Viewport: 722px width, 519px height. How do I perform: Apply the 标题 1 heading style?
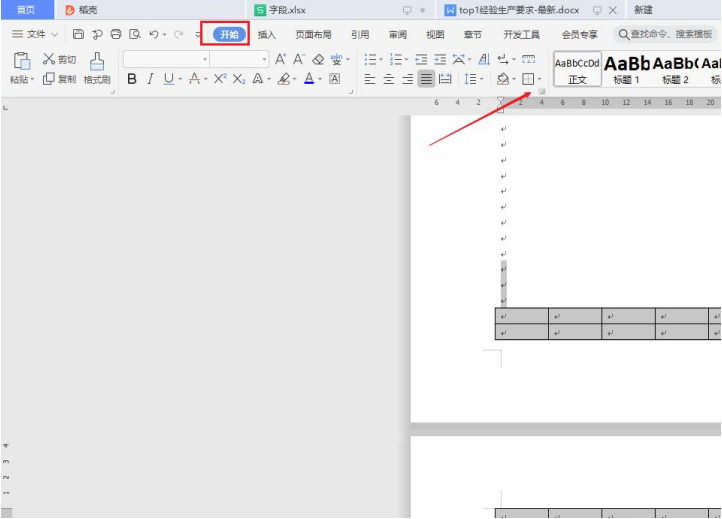coord(626,68)
